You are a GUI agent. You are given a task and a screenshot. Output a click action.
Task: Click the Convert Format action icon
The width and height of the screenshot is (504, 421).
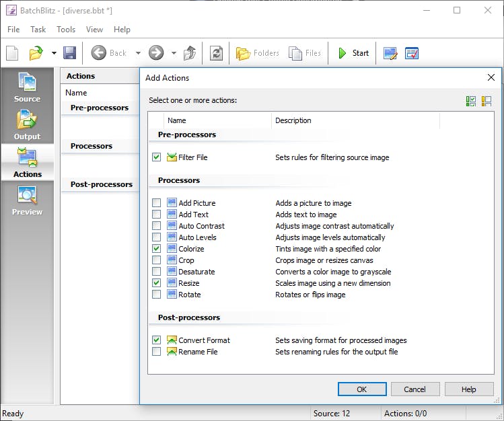(172, 340)
